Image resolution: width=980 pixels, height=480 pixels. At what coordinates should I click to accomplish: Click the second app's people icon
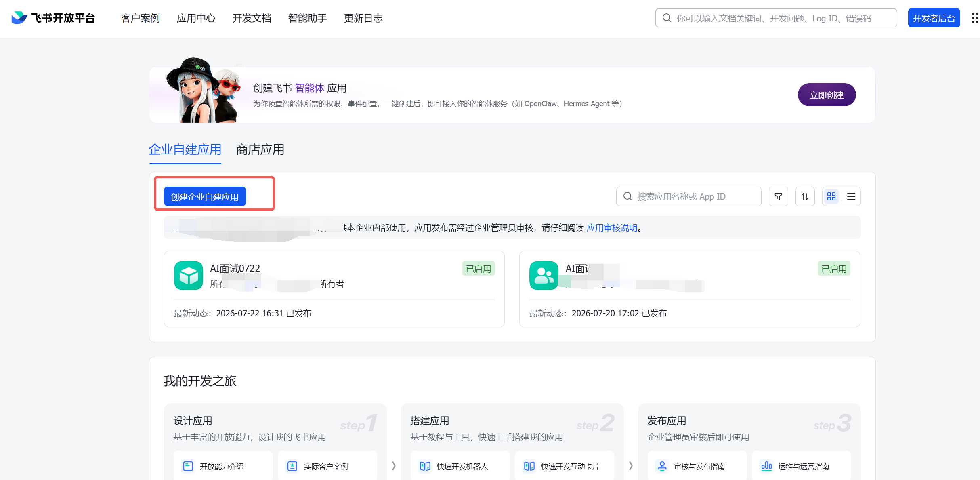(x=544, y=276)
